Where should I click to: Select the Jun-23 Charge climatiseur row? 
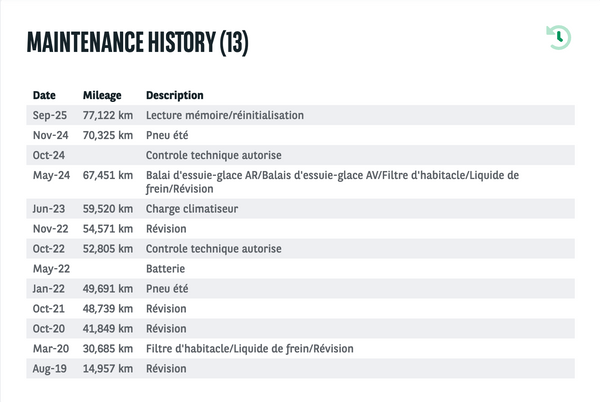pos(300,208)
